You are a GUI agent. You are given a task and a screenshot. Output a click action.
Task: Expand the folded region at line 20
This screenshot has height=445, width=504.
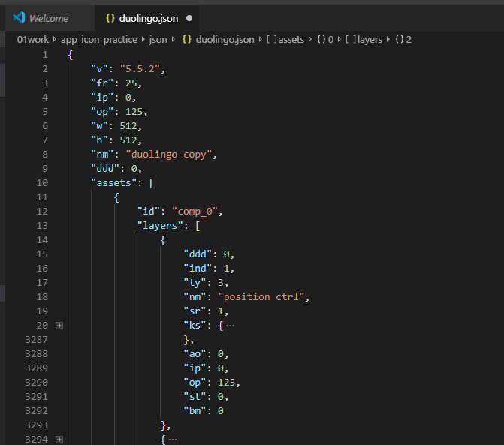point(59,326)
